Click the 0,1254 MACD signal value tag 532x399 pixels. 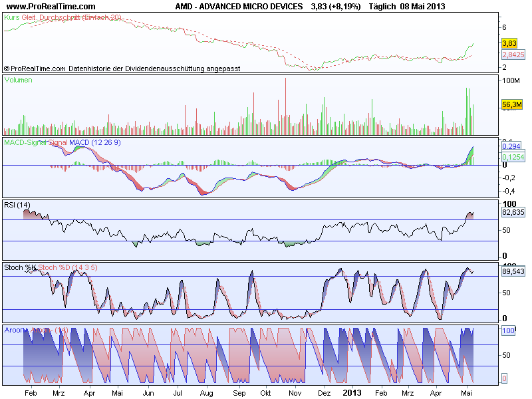click(x=513, y=157)
